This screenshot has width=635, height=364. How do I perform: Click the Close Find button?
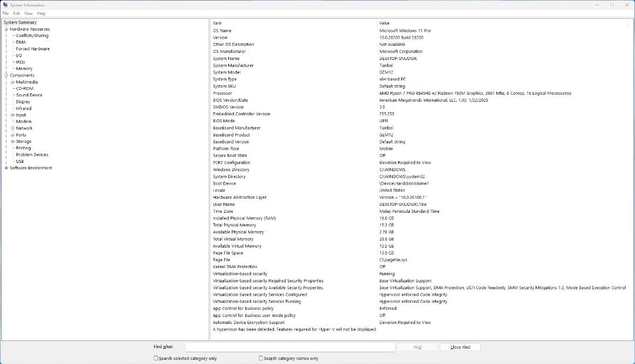click(x=460, y=347)
